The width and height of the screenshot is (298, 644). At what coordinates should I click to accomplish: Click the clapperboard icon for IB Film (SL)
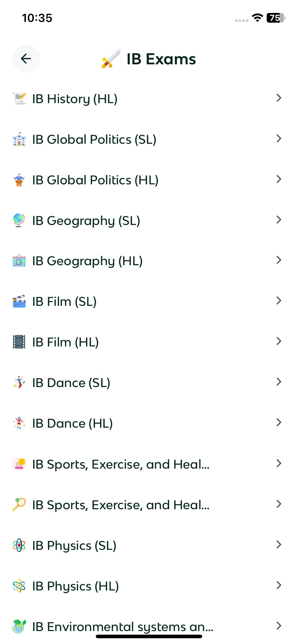19,302
